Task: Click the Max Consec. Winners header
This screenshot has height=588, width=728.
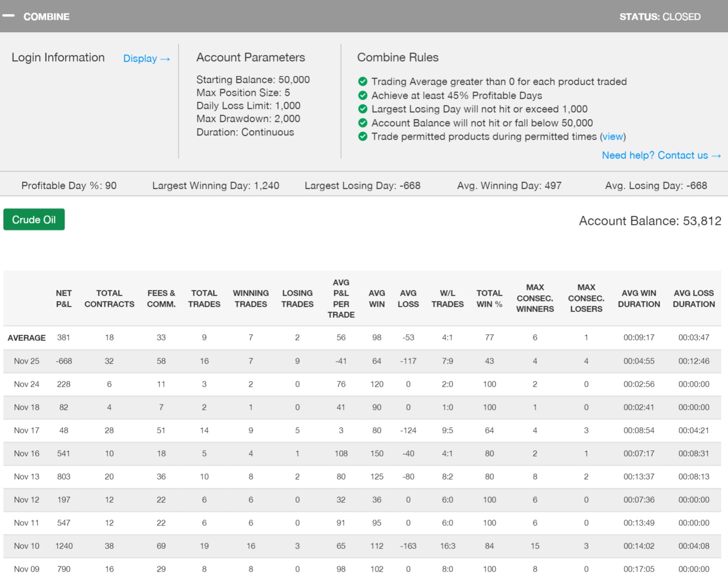Action: click(x=535, y=298)
